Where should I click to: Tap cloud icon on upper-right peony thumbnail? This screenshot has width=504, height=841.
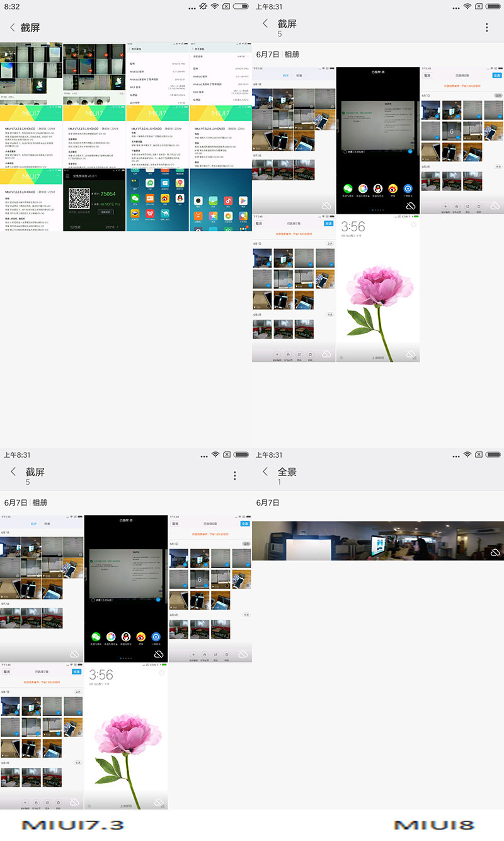click(410, 354)
